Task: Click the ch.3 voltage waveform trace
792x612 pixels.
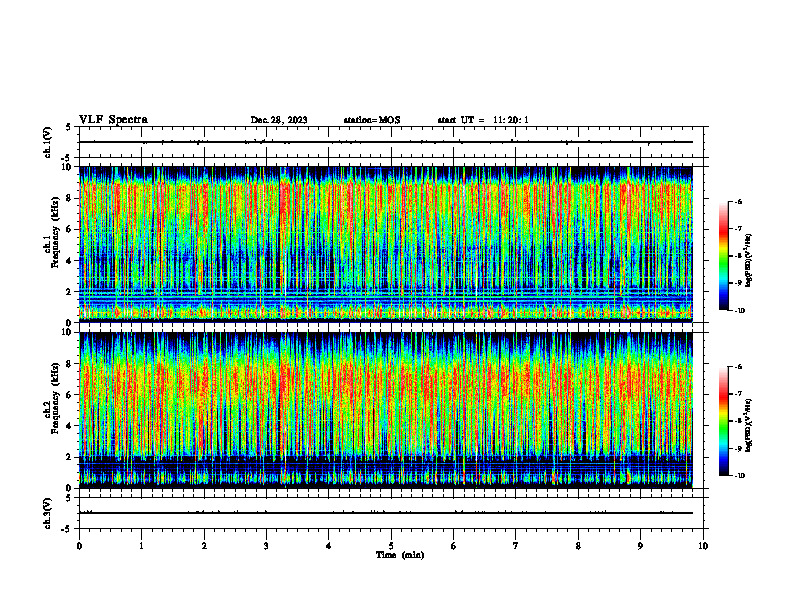Action: (386, 513)
